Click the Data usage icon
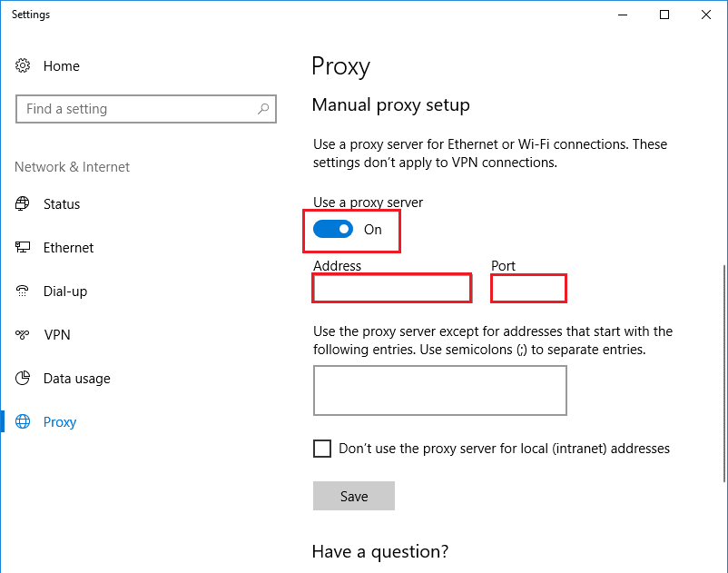728x573 pixels. (x=23, y=379)
